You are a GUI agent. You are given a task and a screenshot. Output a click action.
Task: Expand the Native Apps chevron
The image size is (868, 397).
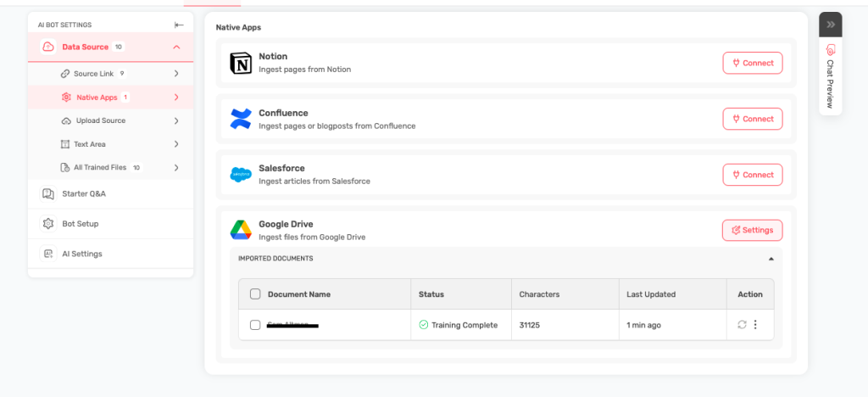[x=176, y=98]
